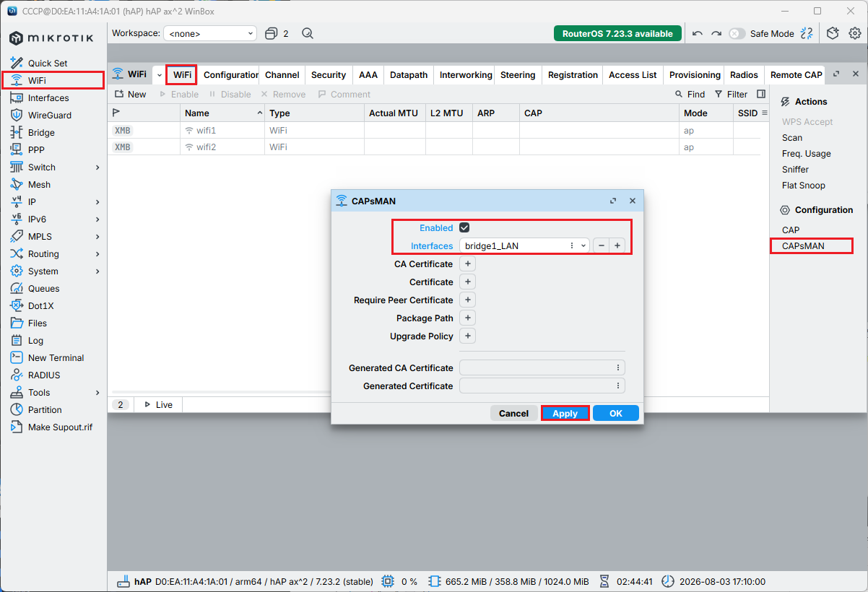This screenshot has height=592, width=868.
Task: Open the Workspace dropdown
Action: pyautogui.click(x=210, y=33)
